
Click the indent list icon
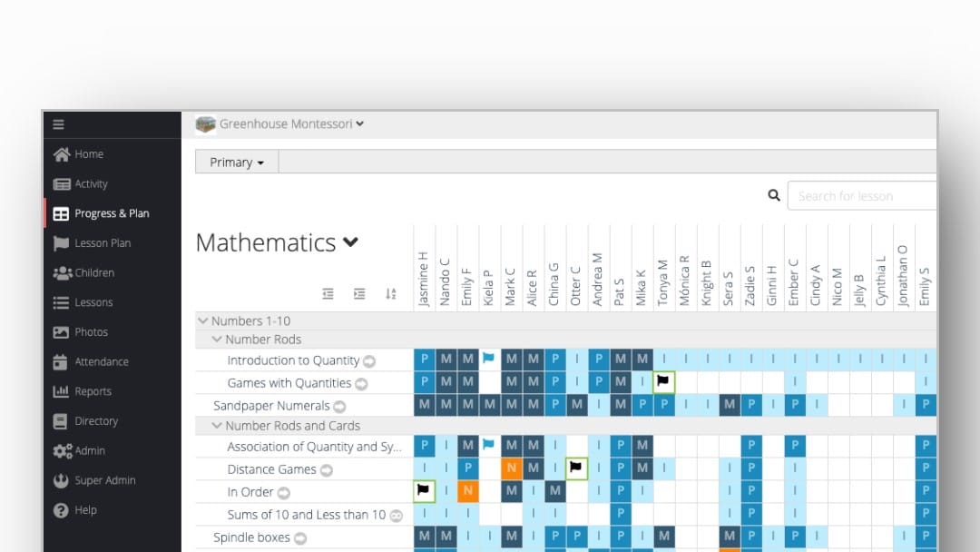click(359, 294)
